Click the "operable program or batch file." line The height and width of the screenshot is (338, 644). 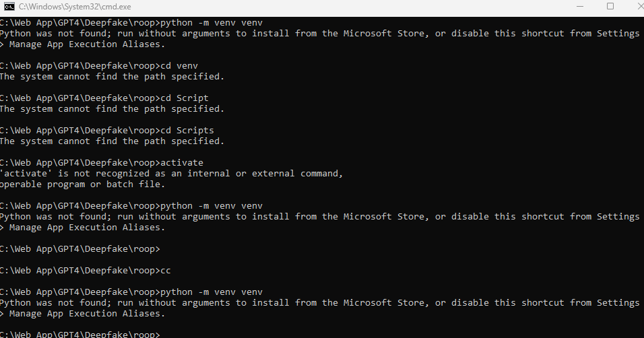[x=82, y=184]
